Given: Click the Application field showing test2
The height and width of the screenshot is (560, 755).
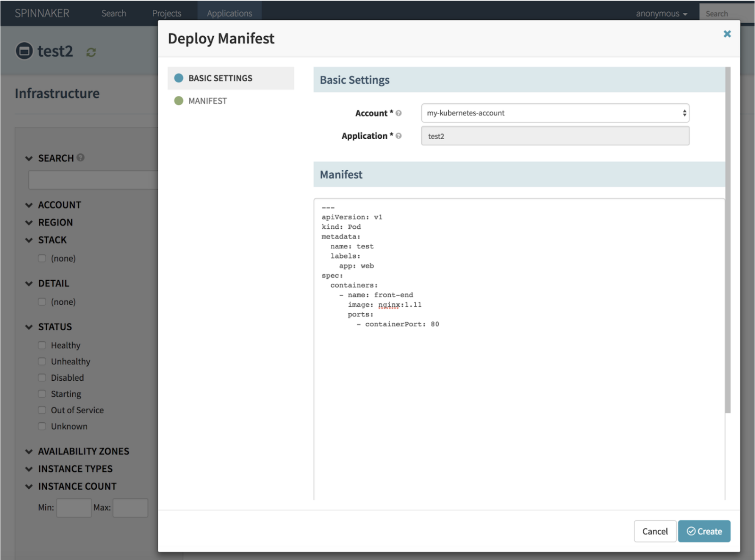Looking at the screenshot, I should point(555,136).
